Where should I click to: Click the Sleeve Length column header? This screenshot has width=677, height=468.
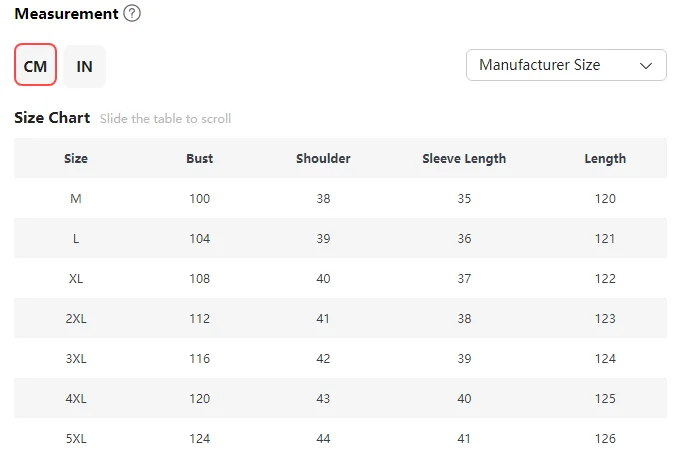pos(464,158)
